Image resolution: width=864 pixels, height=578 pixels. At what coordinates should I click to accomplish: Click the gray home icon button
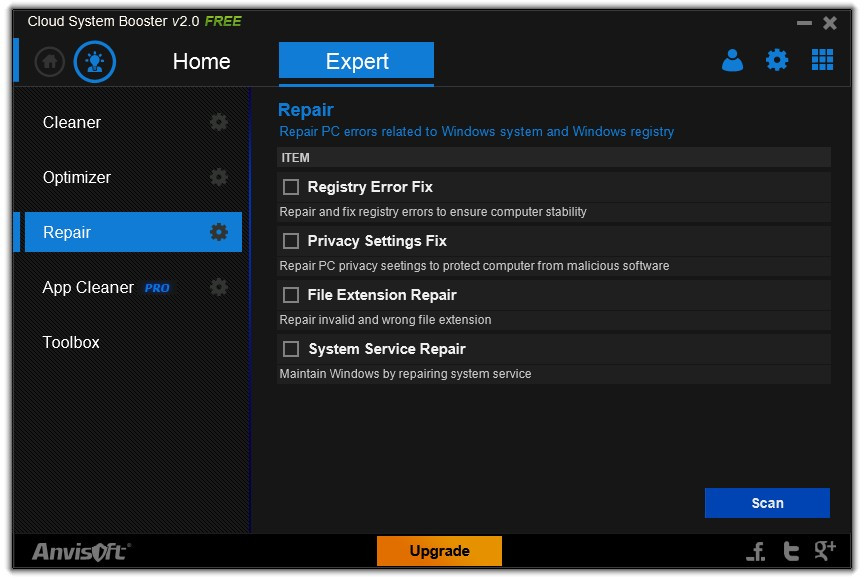pos(50,61)
